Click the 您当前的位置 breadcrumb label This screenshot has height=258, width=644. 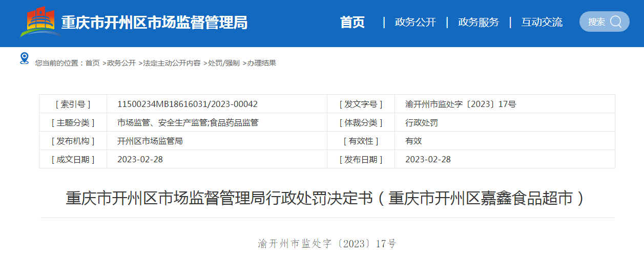pyautogui.click(x=59, y=63)
